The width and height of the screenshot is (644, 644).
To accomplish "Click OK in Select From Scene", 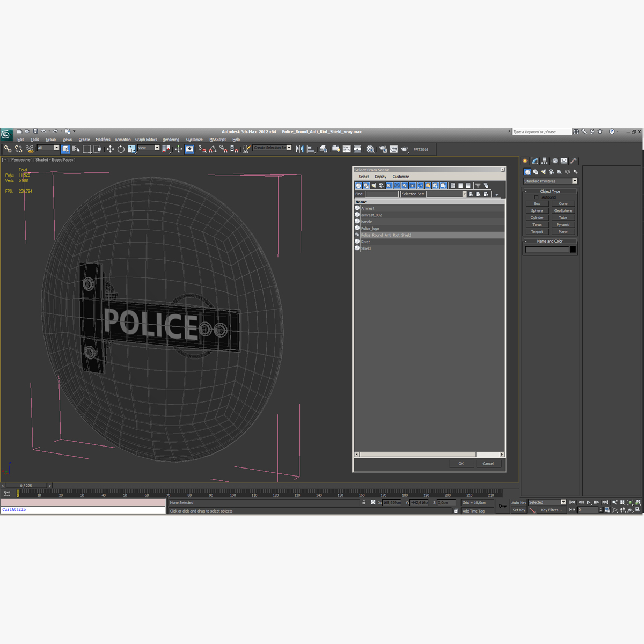I will pos(461,464).
